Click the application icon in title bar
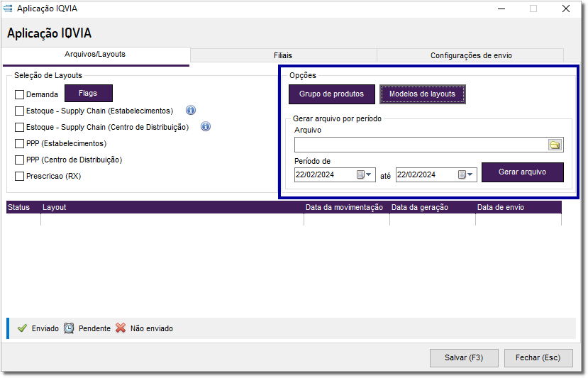This screenshot has height=378, width=588. pos(8,9)
